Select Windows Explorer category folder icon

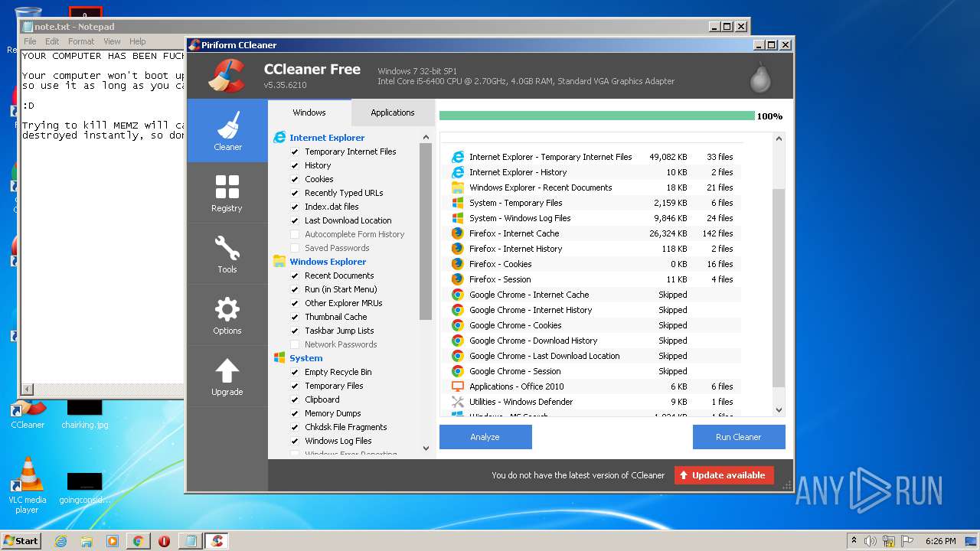coord(279,262)
